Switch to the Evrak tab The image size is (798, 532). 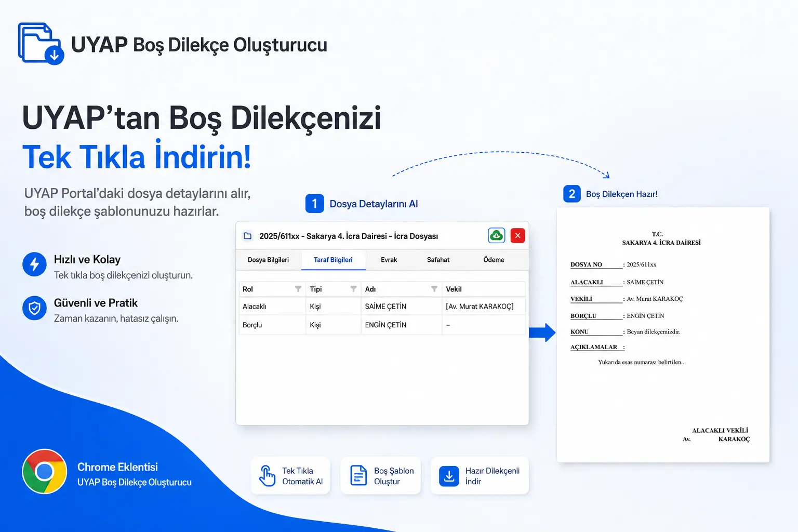(x=389, y=260)
